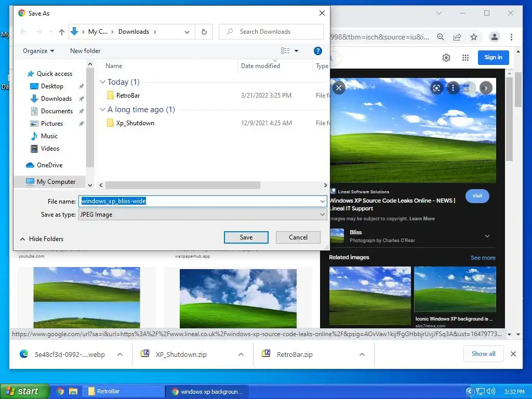Close the Chrome downloads bar
532x399 pixels.
(513, 354)
